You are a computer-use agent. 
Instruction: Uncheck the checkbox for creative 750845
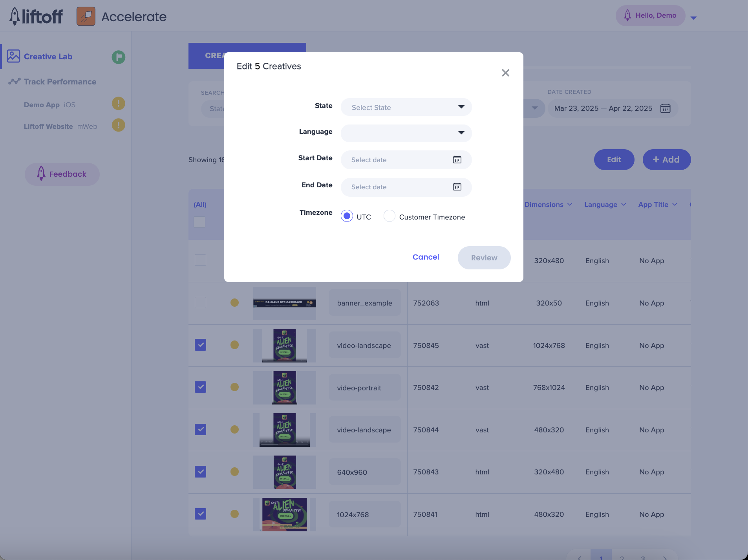tap(200, 345)
